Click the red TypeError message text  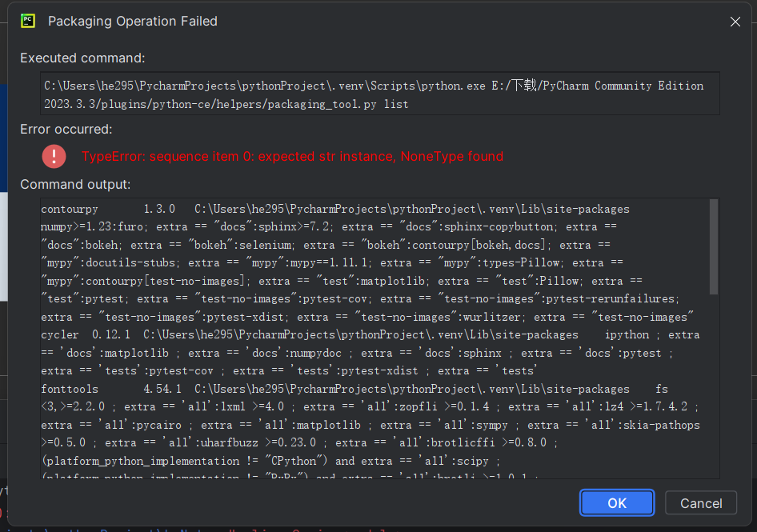pyautogui.click(x=293, y=157)
